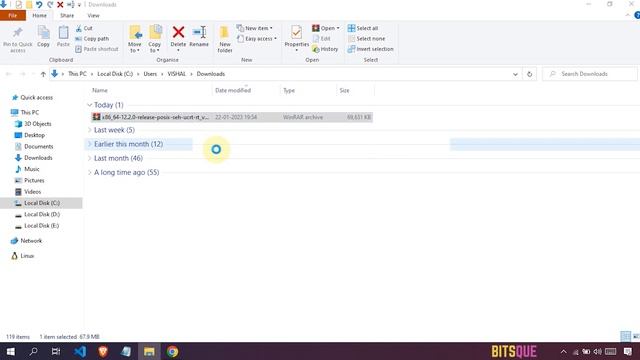
Task: Open the Copy to menu
Action: click(x=155, y=39)
